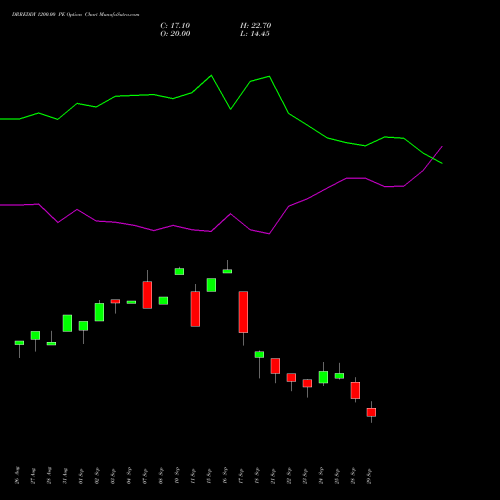Click the '01 Sep' date label
The image size is (500, 500).
click(81, 475)
